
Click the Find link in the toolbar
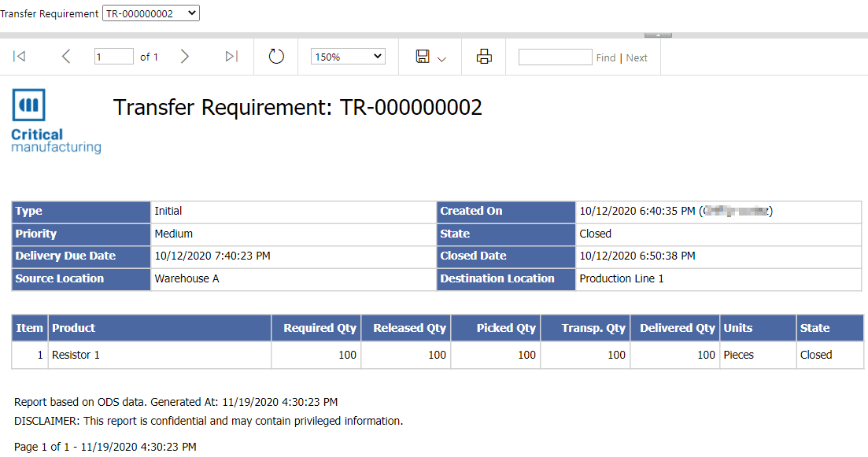pos(606,57)
